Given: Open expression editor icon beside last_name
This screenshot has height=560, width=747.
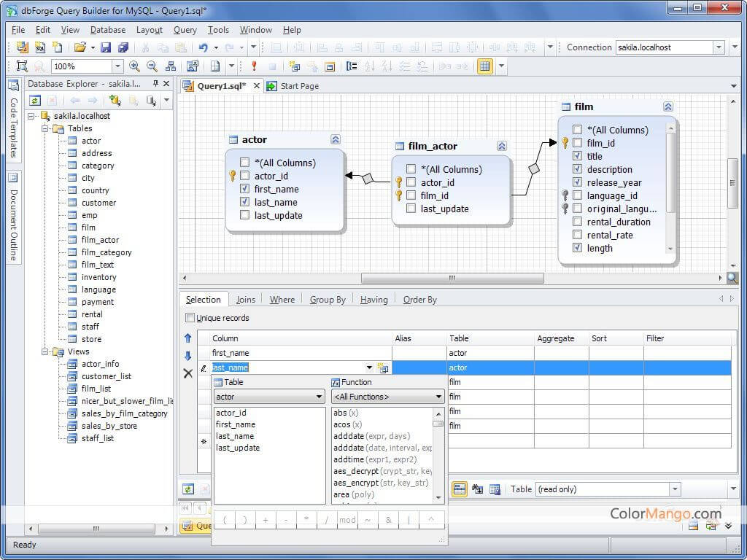Looking at the screenshot, I should pyautogui.click(x=382, y=367).
